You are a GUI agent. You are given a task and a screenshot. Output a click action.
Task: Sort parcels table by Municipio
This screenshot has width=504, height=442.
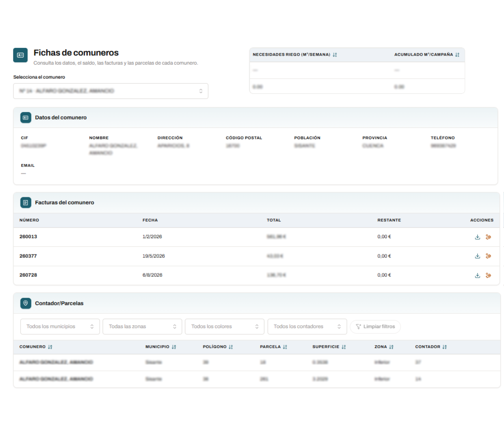[x=174, y=347]
